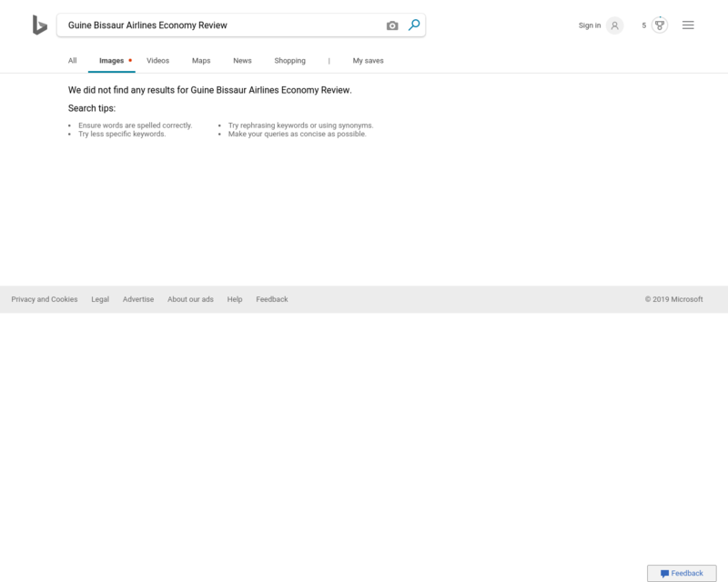Click 'Ensure words are spelled correctly.' tip
Viewport: 728px width, 582px height.
tap(135, 125)
